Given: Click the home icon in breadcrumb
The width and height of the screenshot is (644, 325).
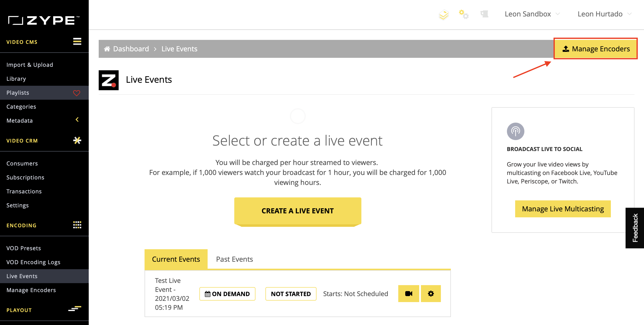Looking at the screenshot, I should click(x=107, y=49).
